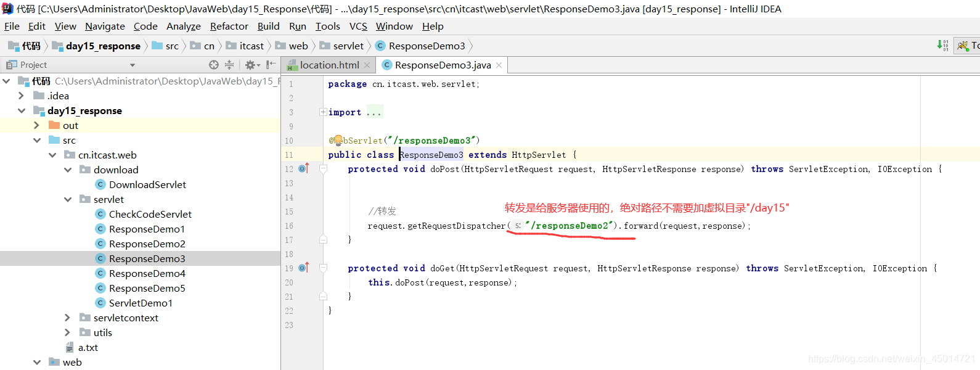Click the collapse all icon in Project panel
The width and height of the screenshot is (980, 370).
(229, 65)
